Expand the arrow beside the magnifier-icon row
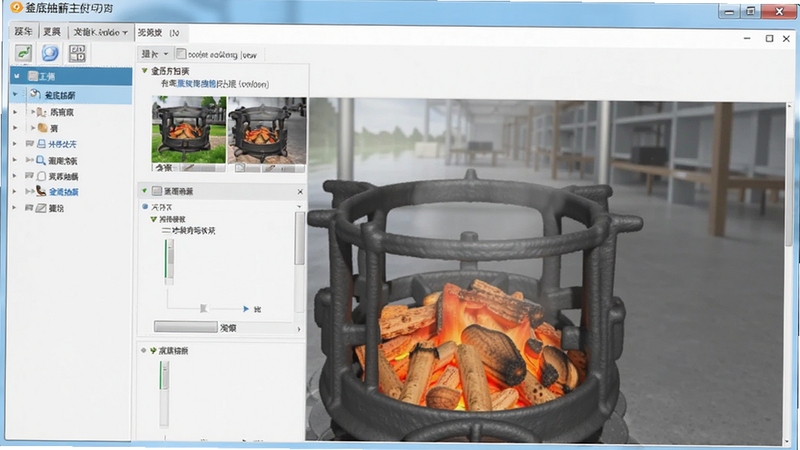 click(15, 160)
